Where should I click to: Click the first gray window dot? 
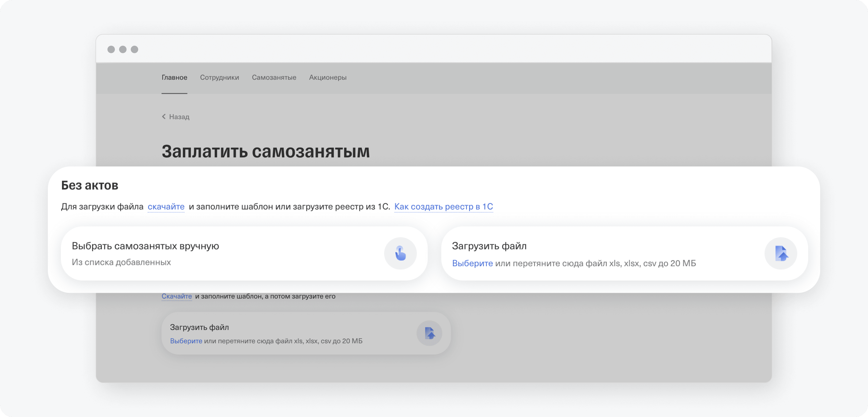pos(111,49)
